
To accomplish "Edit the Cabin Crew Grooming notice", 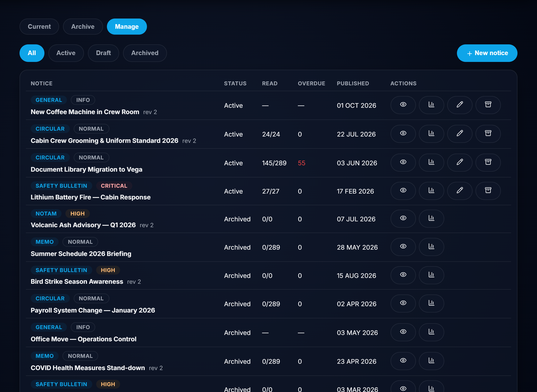I will 460,134.
